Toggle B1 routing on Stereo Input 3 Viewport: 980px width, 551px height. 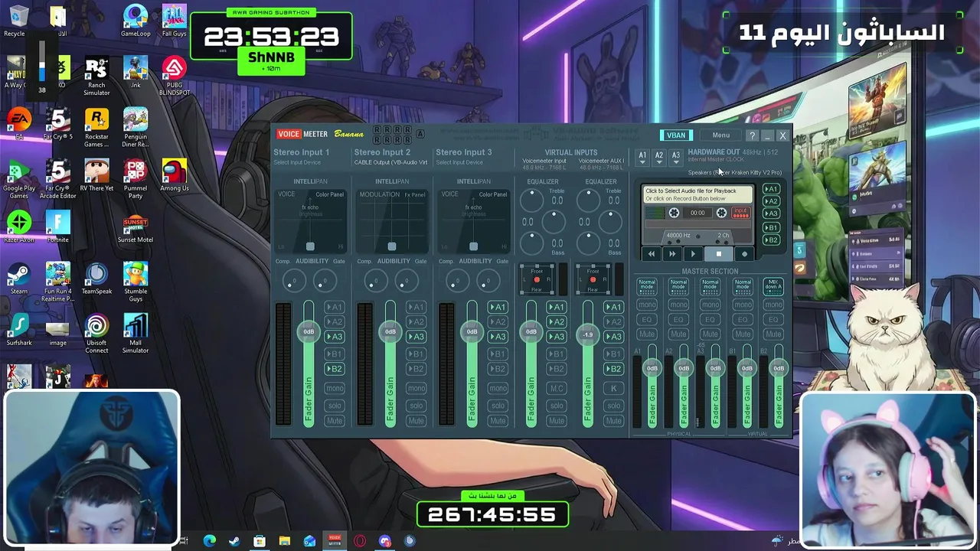(x=498, y=354)
